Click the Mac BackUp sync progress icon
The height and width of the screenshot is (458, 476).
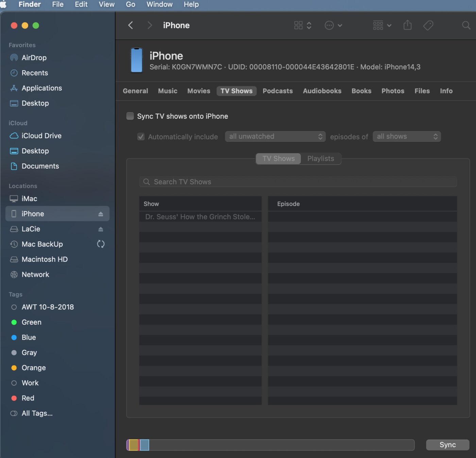pos(101,244)
